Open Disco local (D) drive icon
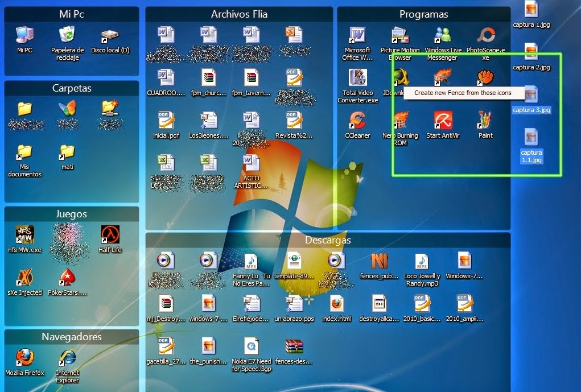The height and width of the screenshot is (392, 581). click(x=110, y=36)
